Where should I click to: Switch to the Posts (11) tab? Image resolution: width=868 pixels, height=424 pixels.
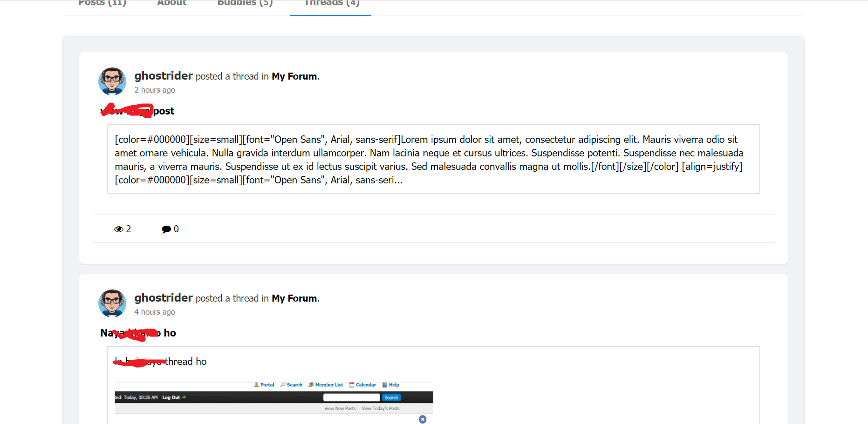[102, 4]
